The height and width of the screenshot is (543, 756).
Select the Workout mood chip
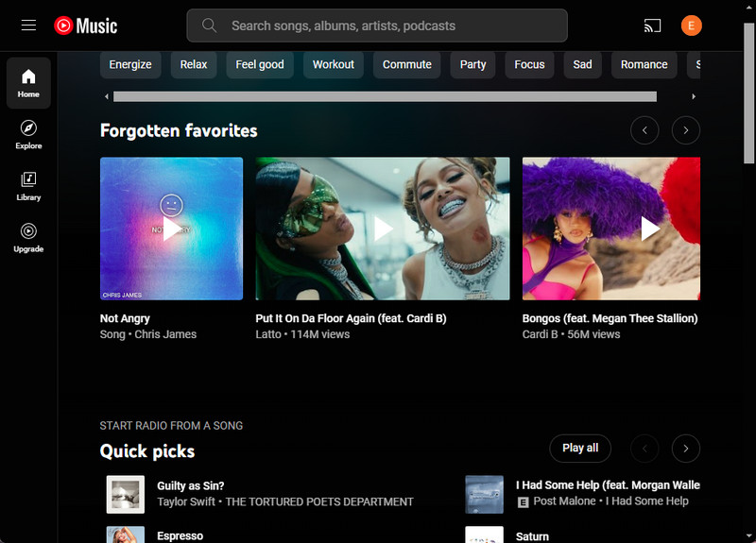pyautogui.click(x=334, y=64)
